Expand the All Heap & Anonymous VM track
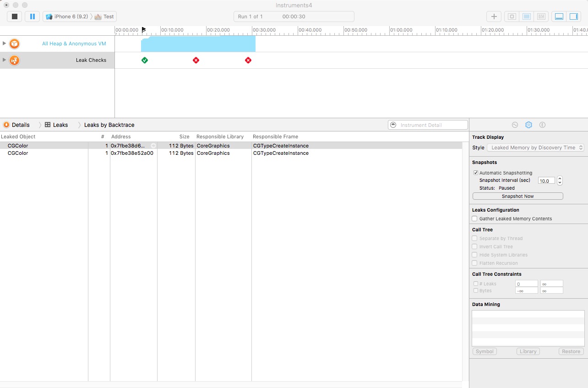The image size is (588, 388). coord(5,44)
